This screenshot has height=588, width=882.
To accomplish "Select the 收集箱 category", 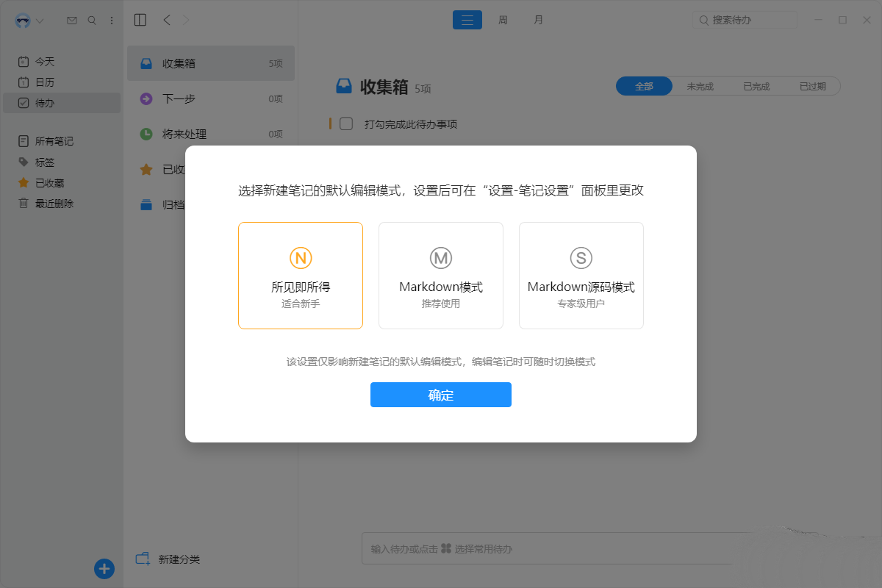I will [x=211, y=63].
